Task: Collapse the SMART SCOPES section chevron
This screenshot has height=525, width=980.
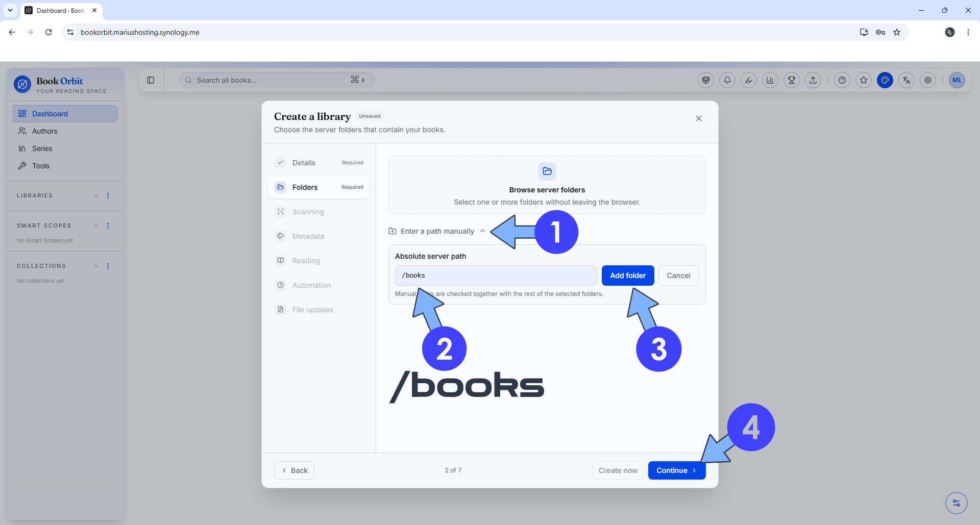Action: 96,226
